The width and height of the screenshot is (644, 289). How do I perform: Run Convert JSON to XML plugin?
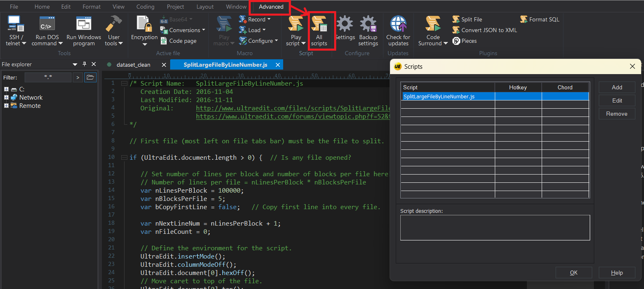pyautogui.click(x=485, y=30)
